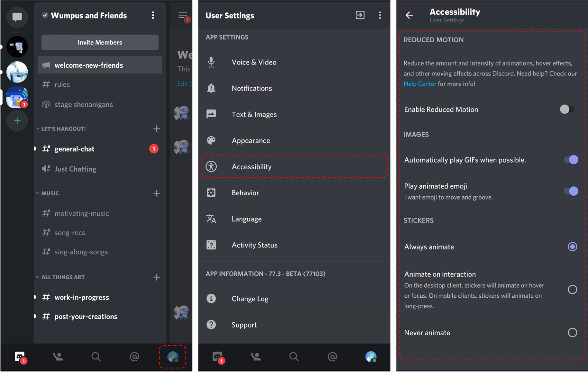The height and width of the screenshot is (372, 588).
Task: Toggle Enable Reduced Motion switch
Action: tap(567, 109)
